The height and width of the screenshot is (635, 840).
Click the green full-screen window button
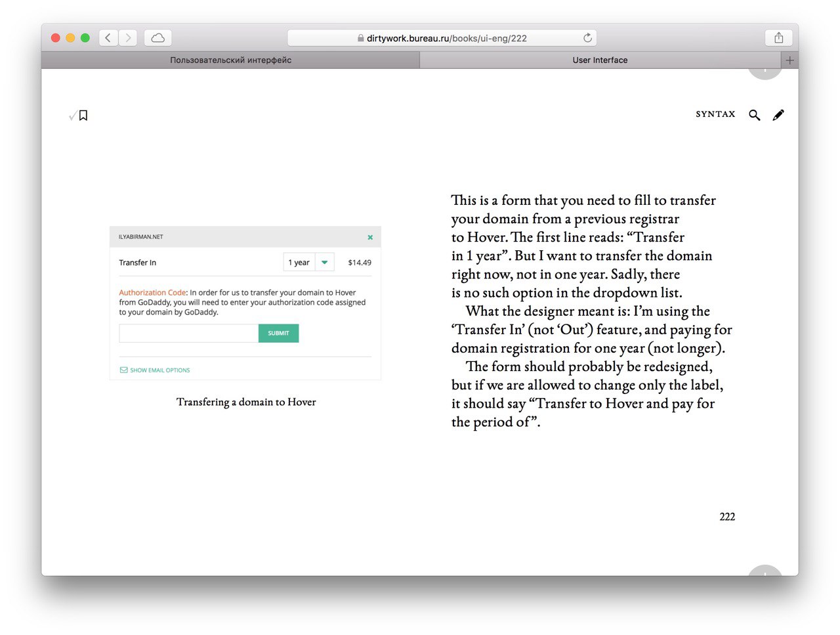(85, 38)
